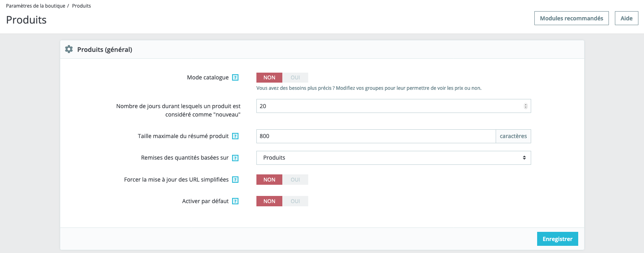This screenshot has height=253, width=644.
Task: Click the Produits (général) panel title
Action: pyautogui.click(x=104, y=49)
